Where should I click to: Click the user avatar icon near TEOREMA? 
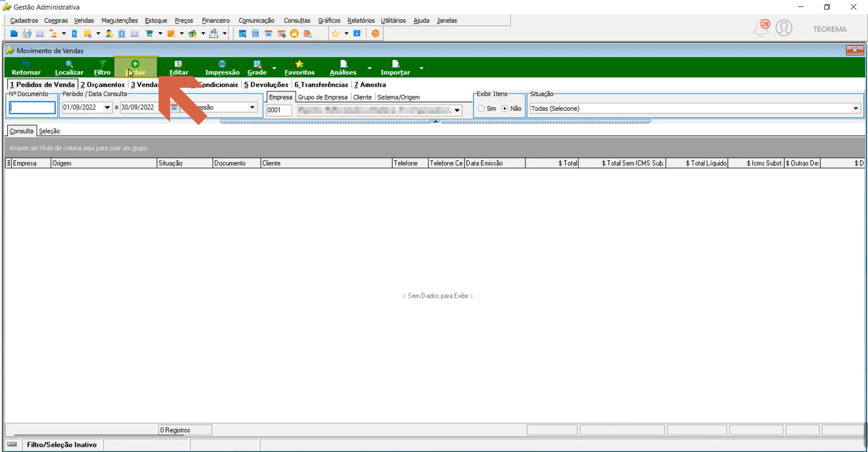[784, 28]
